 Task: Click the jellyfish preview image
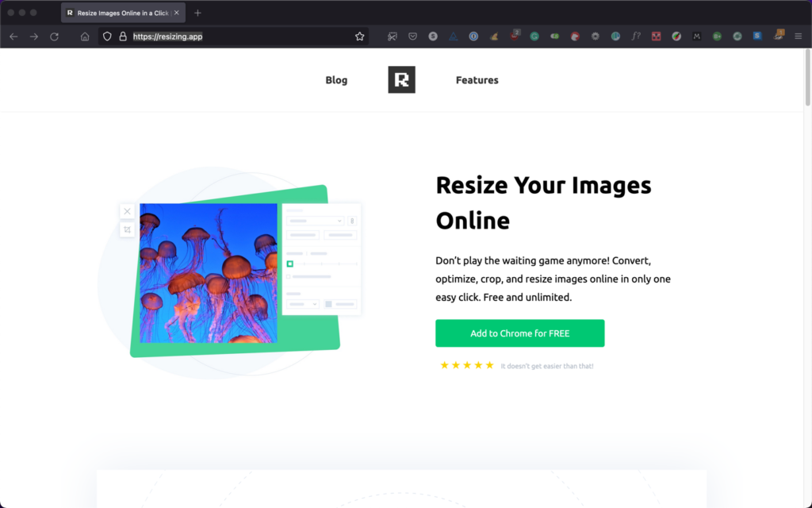point(208,273)
